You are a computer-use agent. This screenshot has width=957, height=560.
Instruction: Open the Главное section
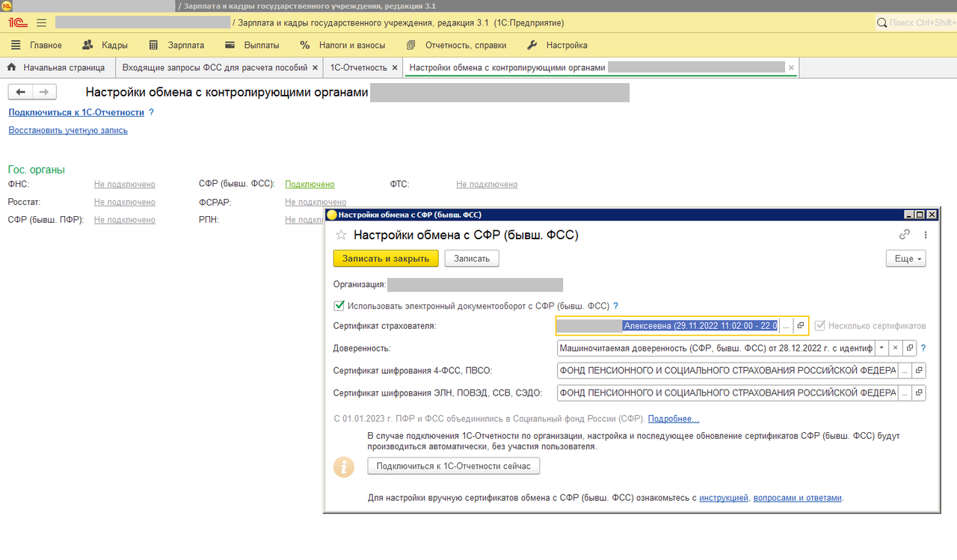point(37,45)
